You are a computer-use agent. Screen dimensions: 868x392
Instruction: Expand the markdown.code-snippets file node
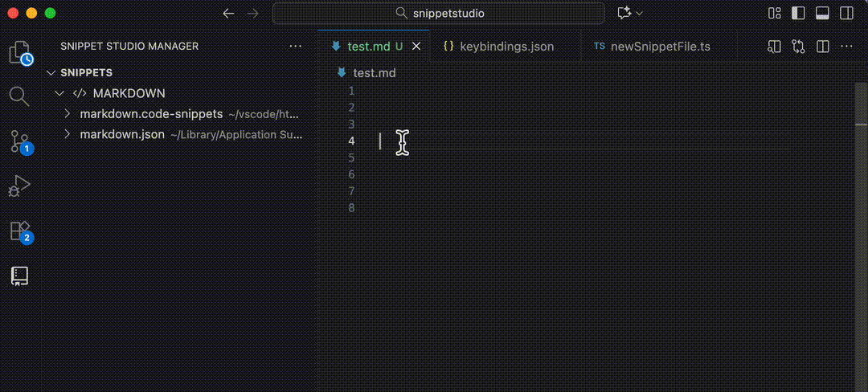pos(68,114)
